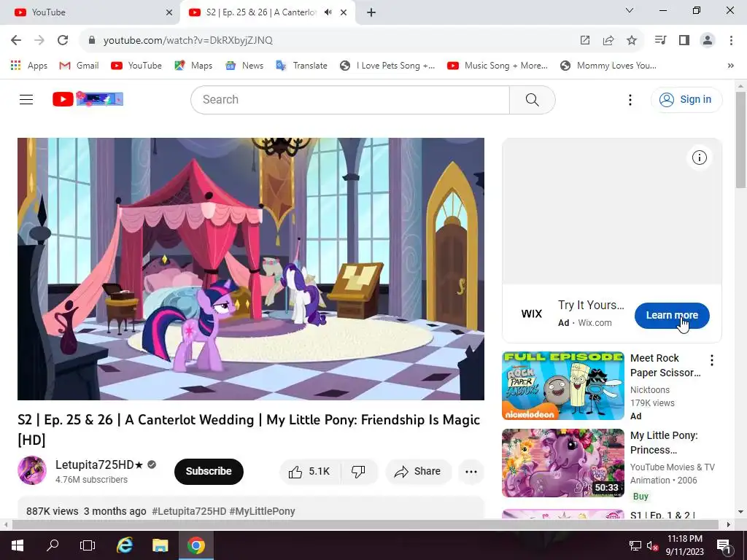Open YouTube settings three-dot menu
This screenshot has width=747, height=560.
630,99
